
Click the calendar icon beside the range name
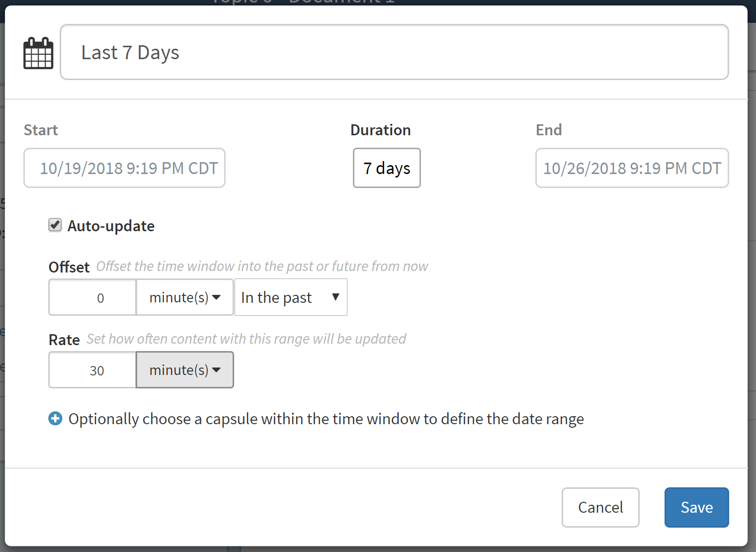(x=38, y=53)
